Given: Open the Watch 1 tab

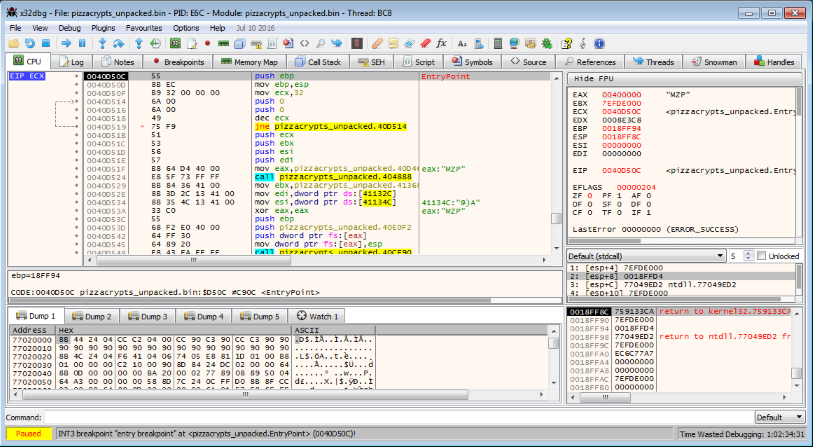Looking at the screenshot, I should tap(318, 316).
